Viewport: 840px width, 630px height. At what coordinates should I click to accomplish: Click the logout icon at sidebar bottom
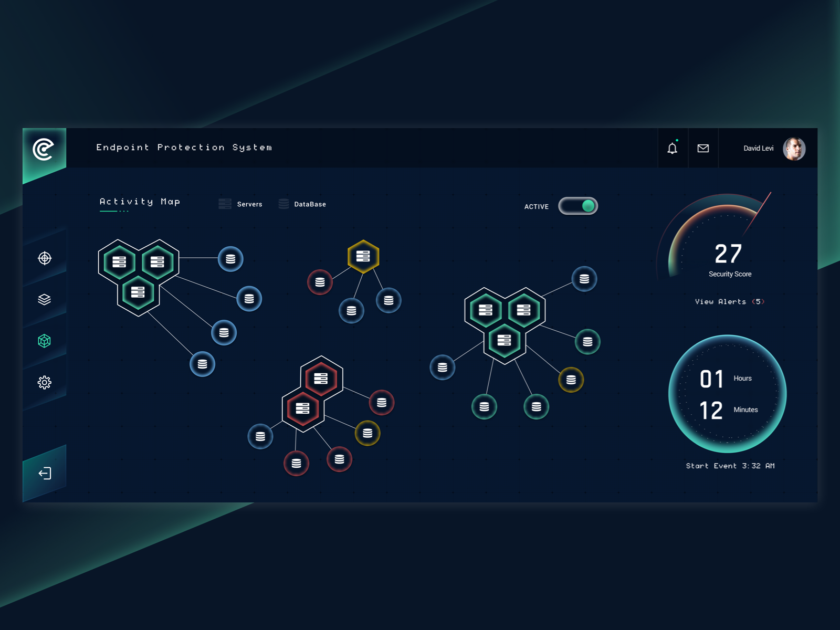point(46,471)
